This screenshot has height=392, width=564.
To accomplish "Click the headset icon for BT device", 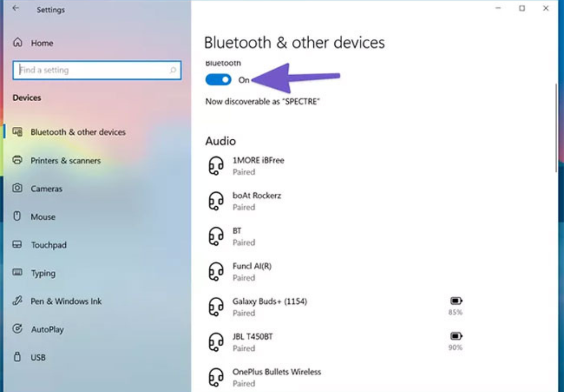I will coord(216,236).
